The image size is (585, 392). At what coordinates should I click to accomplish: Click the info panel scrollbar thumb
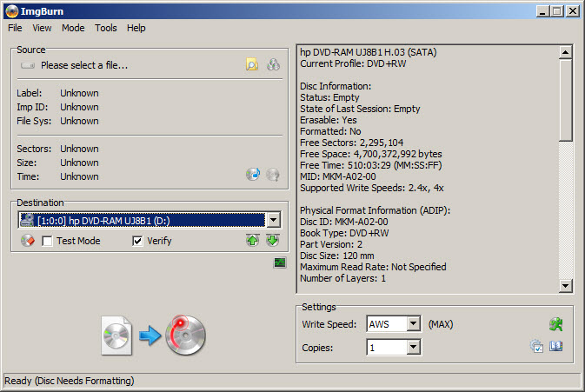coord(566,100)
